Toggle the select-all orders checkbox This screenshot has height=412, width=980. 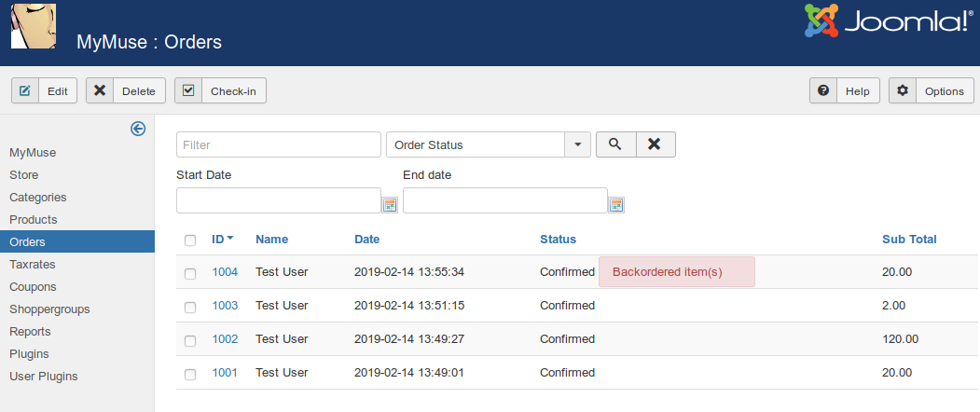coord(190,240)
